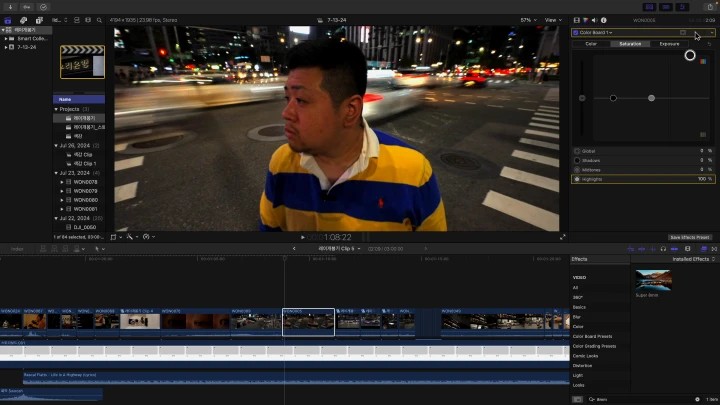The width and height of the screenshot is (720, 405).
Task: Toggle the Timeline panel visibility button
Action: click(x=666, y=7)
